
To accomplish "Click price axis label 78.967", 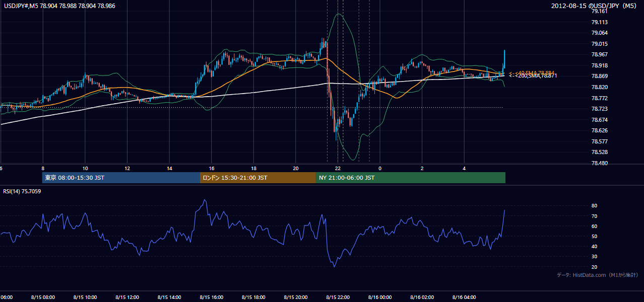I will [599, 55].
